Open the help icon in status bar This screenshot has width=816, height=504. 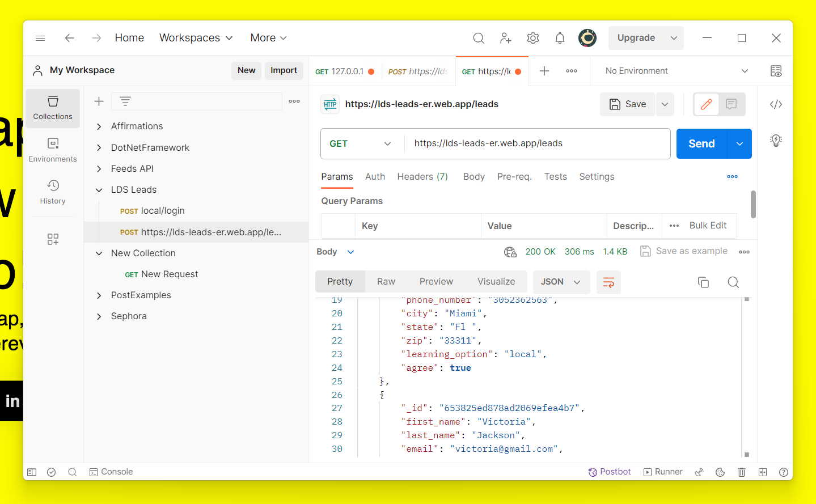click(784, 472)
